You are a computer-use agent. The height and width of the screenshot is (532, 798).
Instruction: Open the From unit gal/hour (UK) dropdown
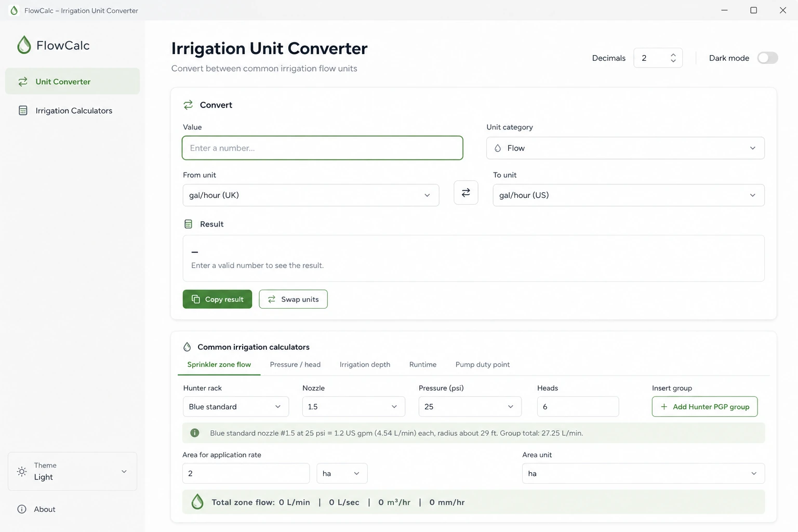[311, 195]
